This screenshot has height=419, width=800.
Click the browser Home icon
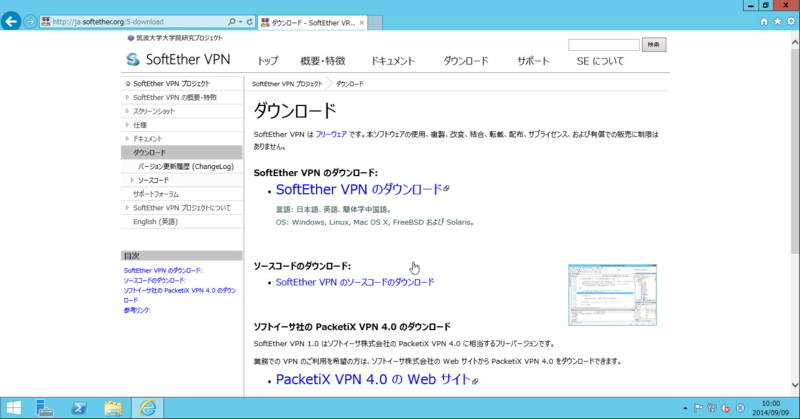coord(764,21)
